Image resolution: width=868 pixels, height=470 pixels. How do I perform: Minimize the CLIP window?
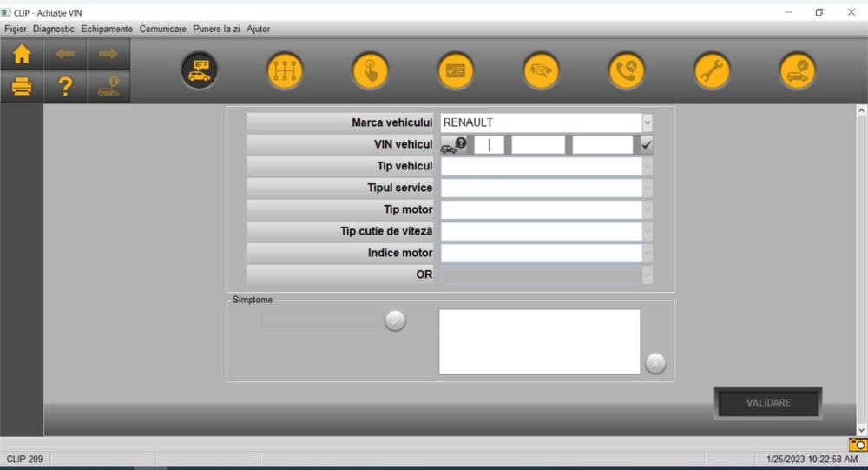[788, 12]
